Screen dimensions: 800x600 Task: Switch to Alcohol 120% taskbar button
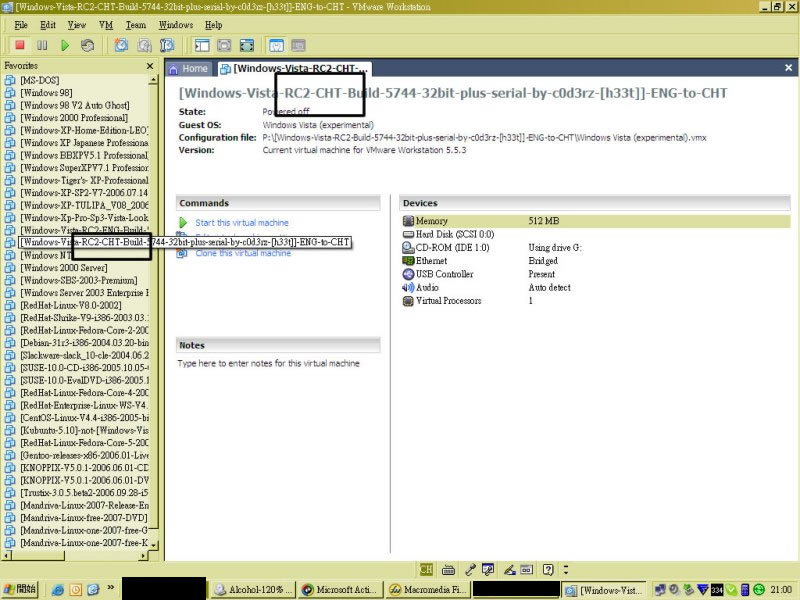point(253,589)
